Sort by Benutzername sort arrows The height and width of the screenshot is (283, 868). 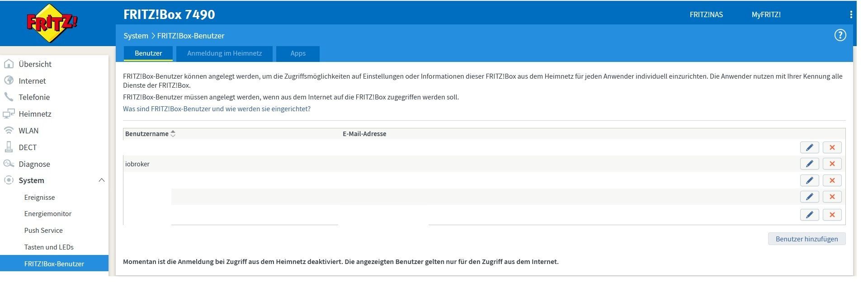(173, 133)
